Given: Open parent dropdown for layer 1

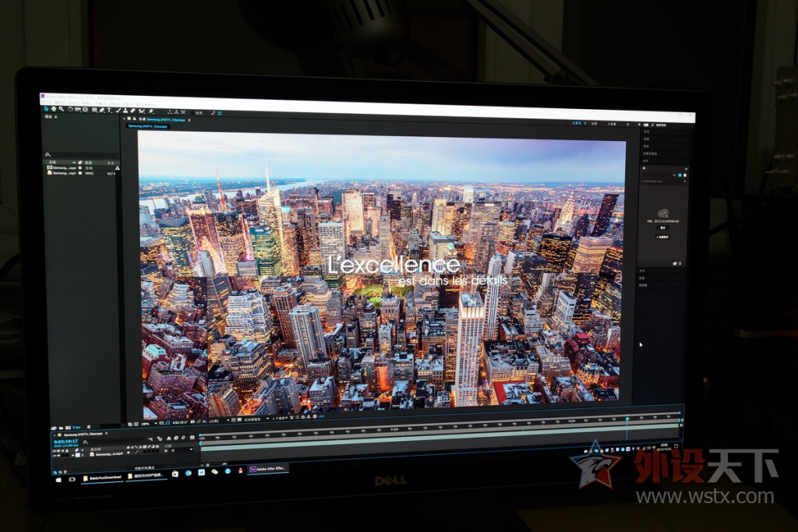Looking at the screenshot, I should click(x=182, y=450).
